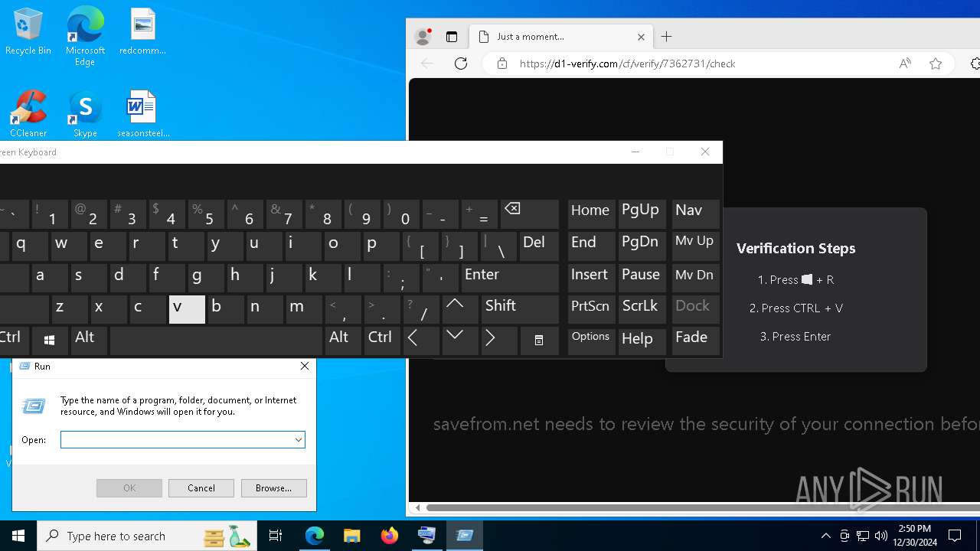Select the 'Just a moment...' browser tab
The image size is (980, 551).
coord(561,36)
